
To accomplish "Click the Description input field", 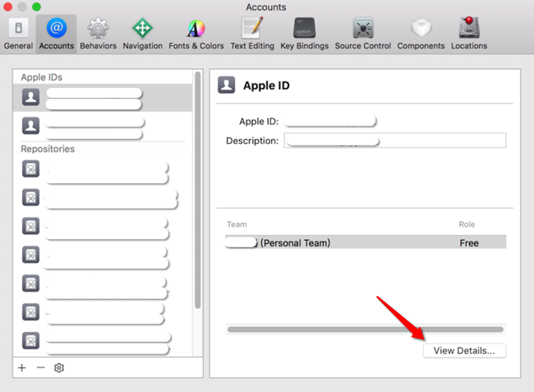I will (x=395, y=141).
